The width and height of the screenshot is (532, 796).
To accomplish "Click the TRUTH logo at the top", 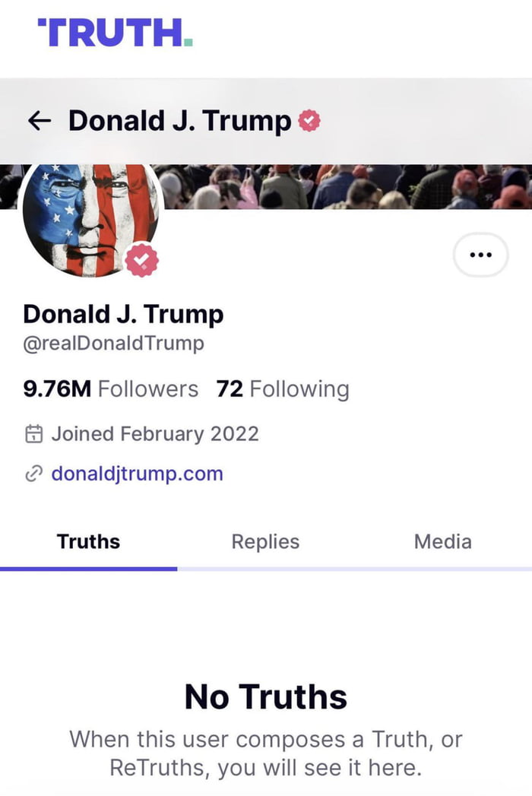I will point(116,32).
